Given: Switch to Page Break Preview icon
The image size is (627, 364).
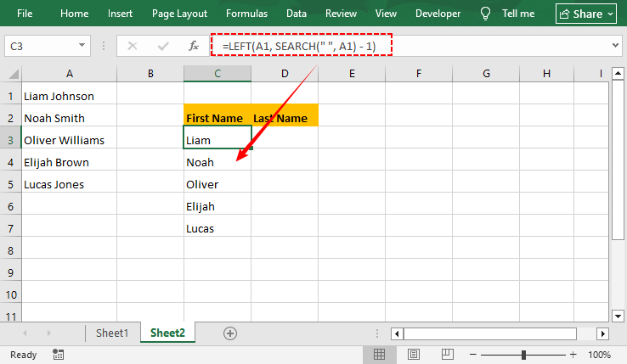Looking at the screenshot, I should click(x=448, y=354).
